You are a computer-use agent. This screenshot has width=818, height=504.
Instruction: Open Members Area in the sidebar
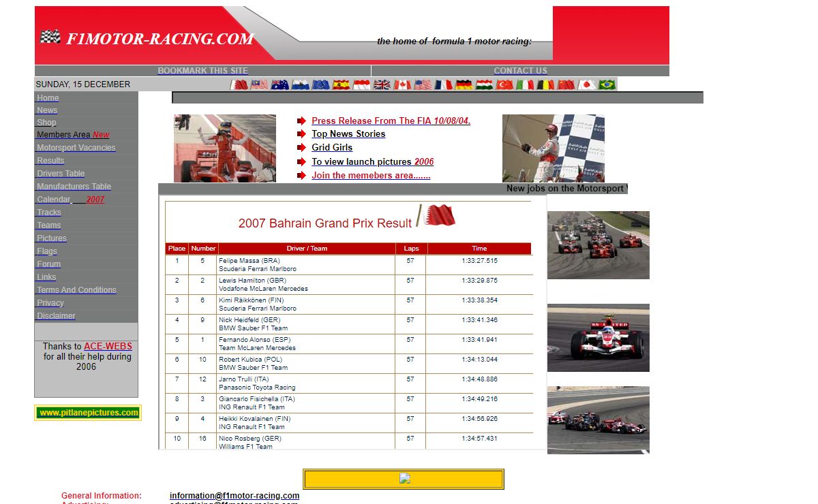pyautogui.click(x=73, y=135)
